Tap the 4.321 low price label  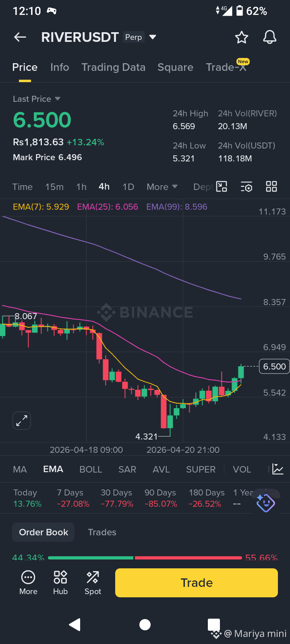[x=147, y=437]
